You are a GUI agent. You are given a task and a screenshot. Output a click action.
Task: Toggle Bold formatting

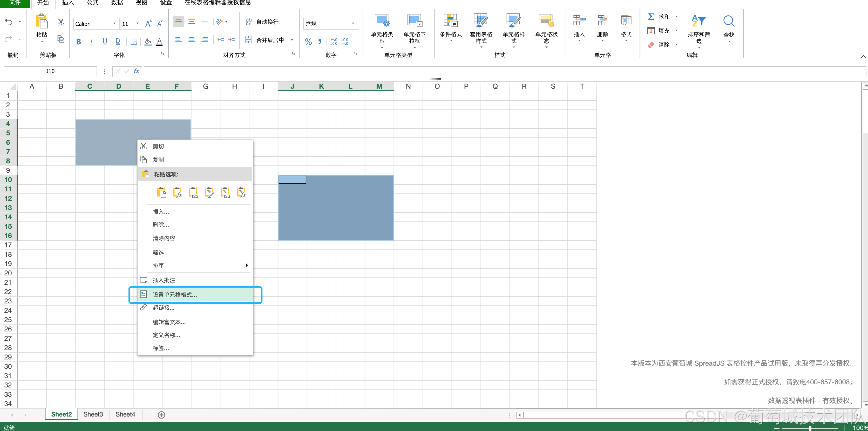pyautogui.click(x=78, y=42)
